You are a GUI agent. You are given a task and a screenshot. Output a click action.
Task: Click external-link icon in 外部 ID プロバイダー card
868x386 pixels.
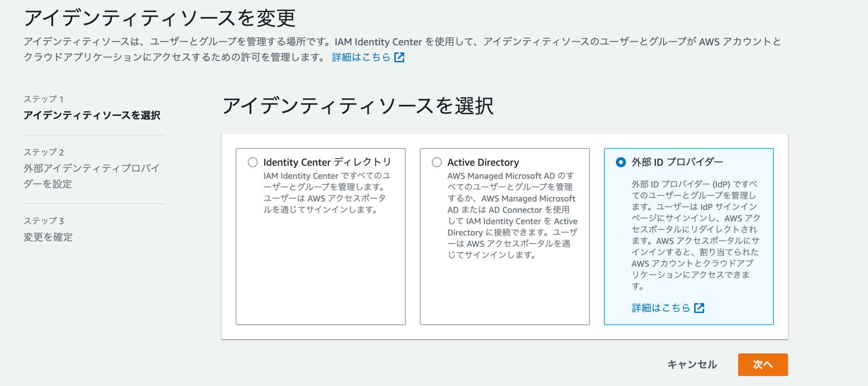point(699,308)
